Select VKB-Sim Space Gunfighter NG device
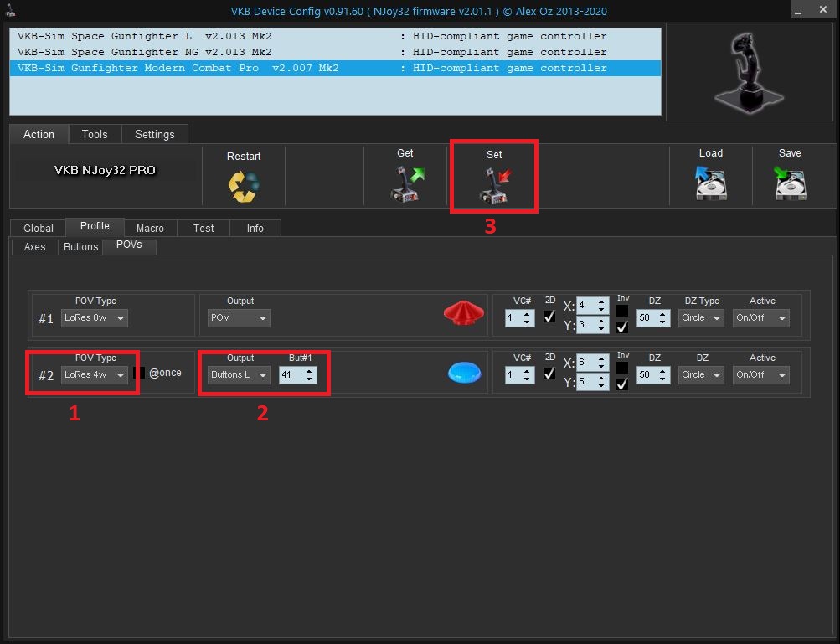Viewport: 840px width, 644px height. (x=335, y=52)
